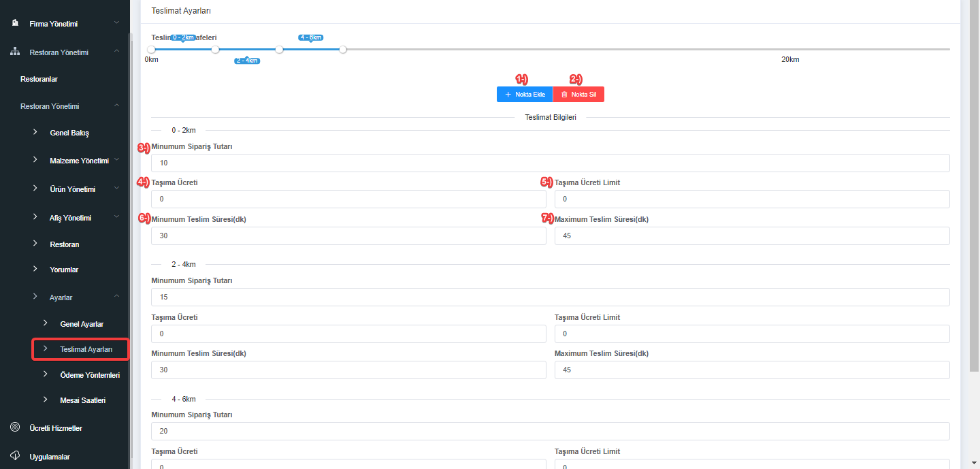Click the 2km slider handle
Image resolution: width=980 pixels, height=469 pixels.
pyautogui.click(x=215, y=49)
